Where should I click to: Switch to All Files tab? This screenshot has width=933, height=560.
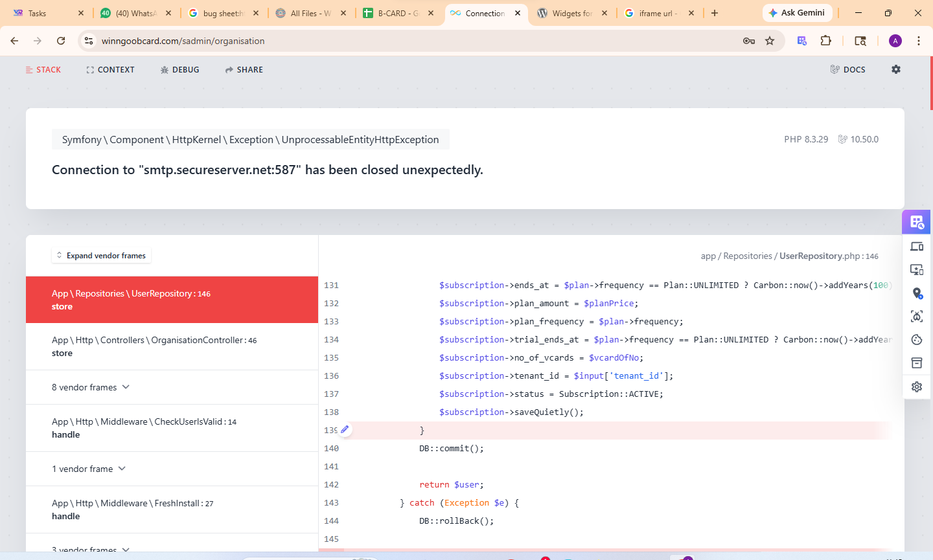[x=310, y=13]
